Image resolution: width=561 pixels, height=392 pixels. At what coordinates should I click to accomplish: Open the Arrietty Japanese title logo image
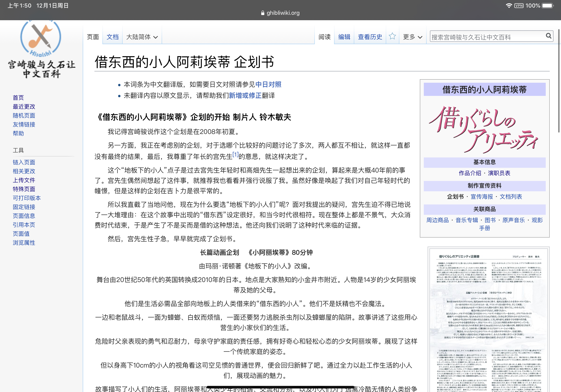(x=484, y=129)
